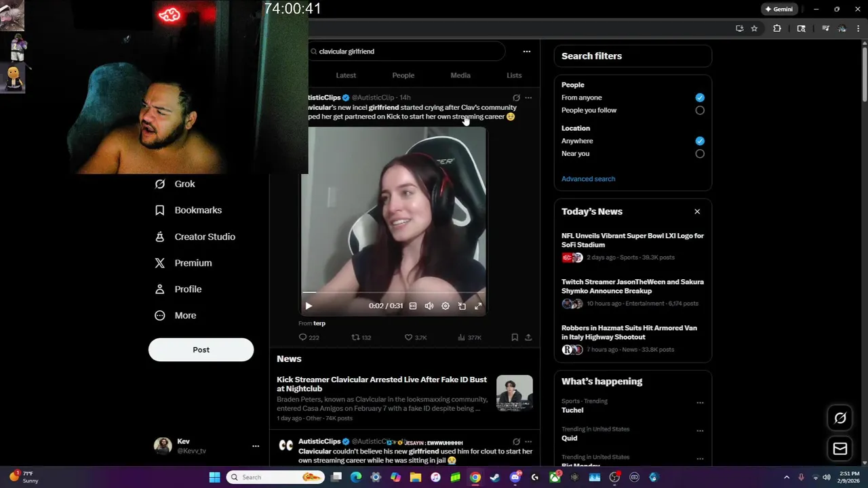Open more options for the Tuchel trend
868x488 pixels.
[700, 403]
